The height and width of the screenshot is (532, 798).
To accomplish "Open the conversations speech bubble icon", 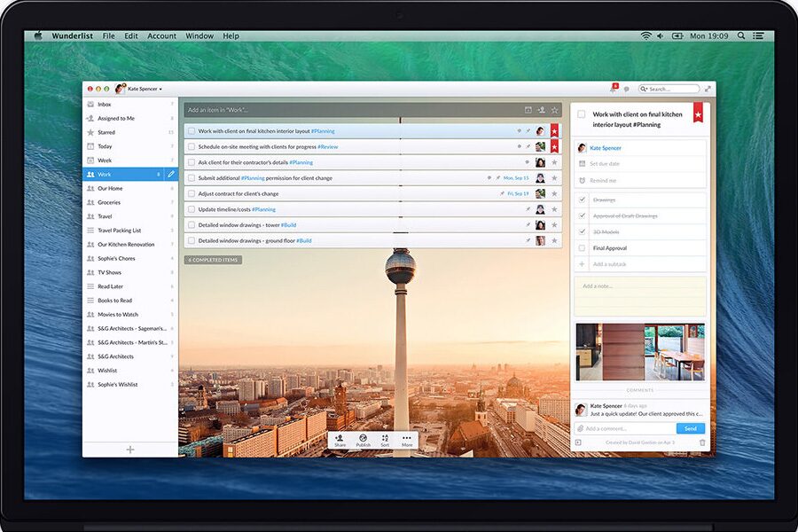I will click(627, 89).
